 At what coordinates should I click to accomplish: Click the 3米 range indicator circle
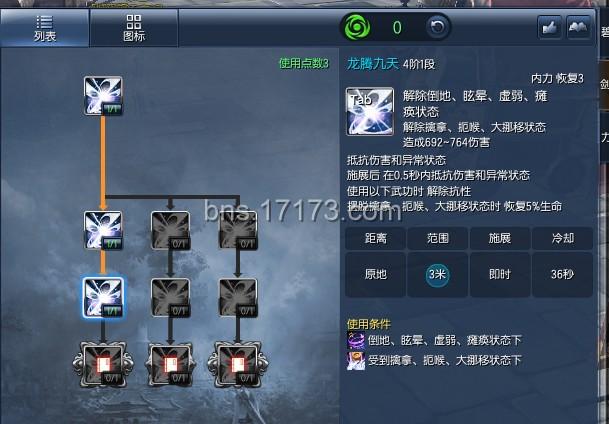point(437,275)
